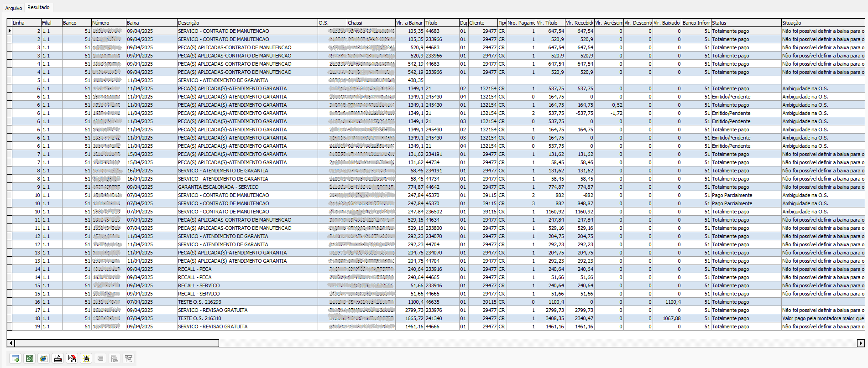Click the 'RECALL - SERVICO' cell with title 44665
868x368 pixels.
[247, 294]
